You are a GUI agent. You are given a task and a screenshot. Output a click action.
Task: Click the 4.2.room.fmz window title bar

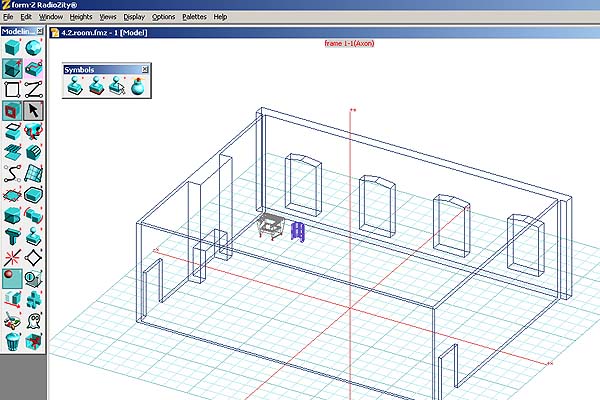tap(300, 32)
